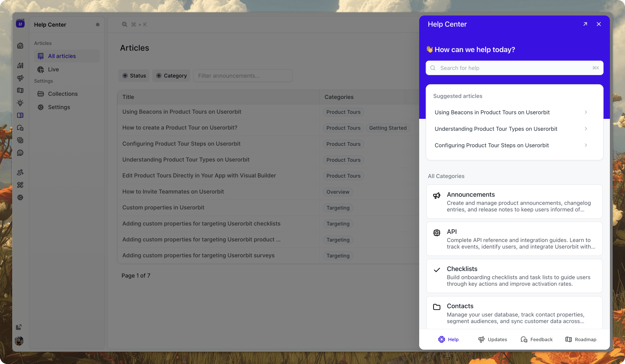Open Checklists category card
The image size is (625, 364).
coord(515,276)
